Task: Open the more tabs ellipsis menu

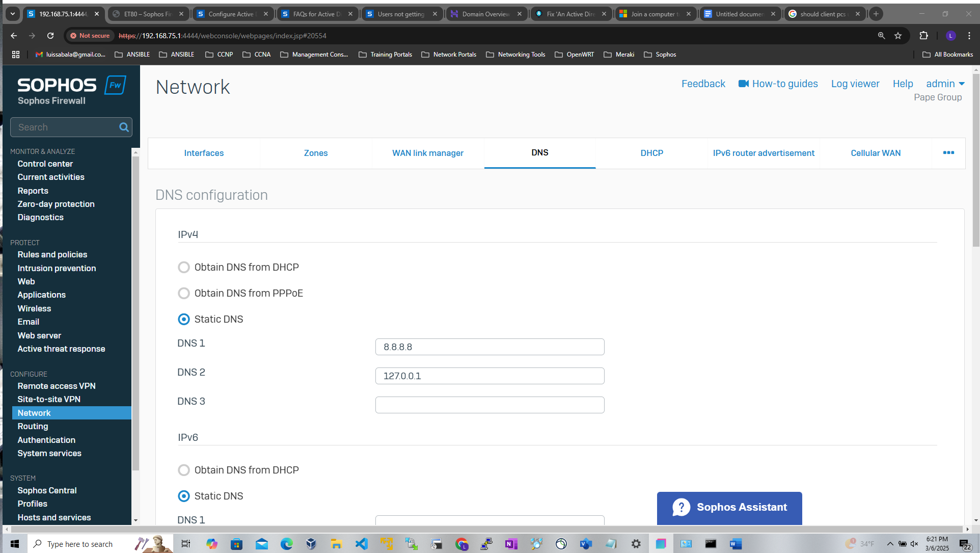Action: 948,153
